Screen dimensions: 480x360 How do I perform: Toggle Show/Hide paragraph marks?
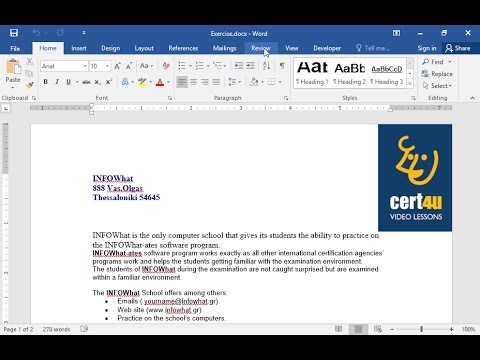(x=282, y=66)
